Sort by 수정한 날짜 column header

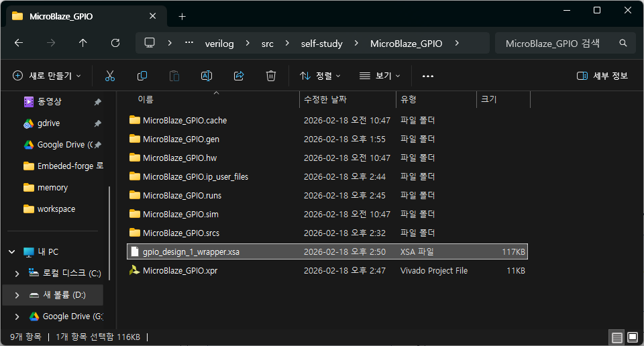coord(346,99)
